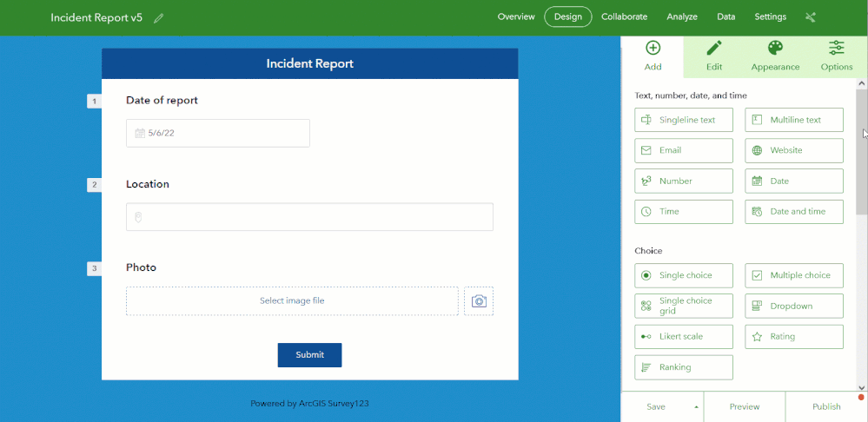Click the Incident Report form header
The height and width of the screenshot is (422, 868).
click(309, 63)
